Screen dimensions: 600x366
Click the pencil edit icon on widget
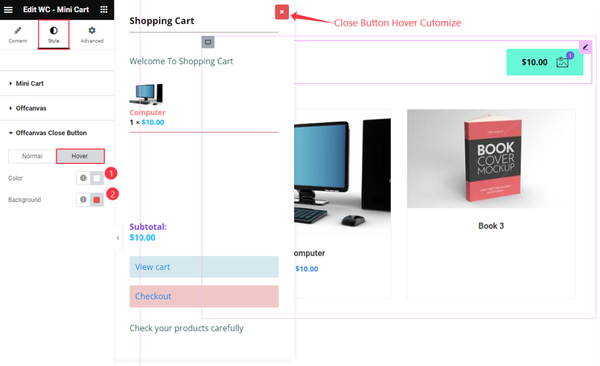point(585,47)
